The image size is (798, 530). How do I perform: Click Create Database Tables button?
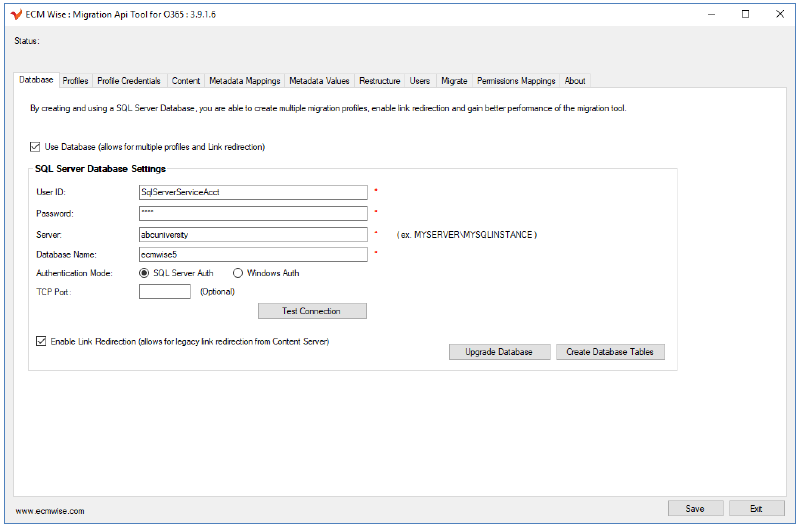[610, 352]
